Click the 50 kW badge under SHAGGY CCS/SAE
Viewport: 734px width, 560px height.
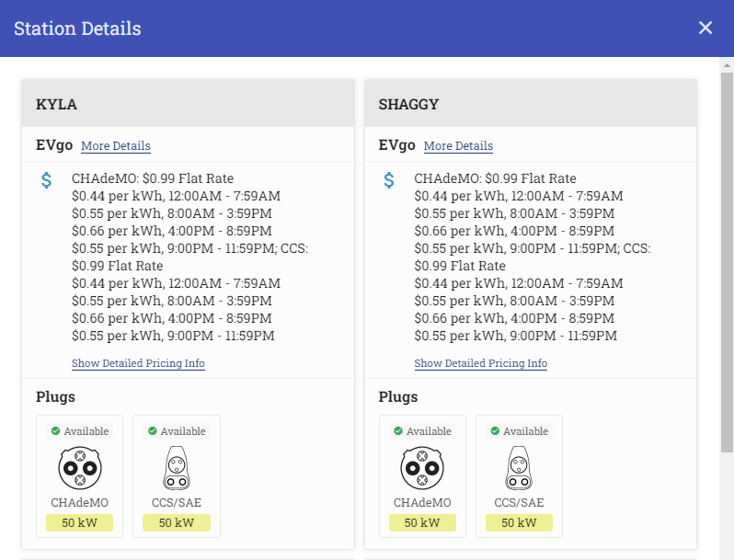tap(519, 522)
